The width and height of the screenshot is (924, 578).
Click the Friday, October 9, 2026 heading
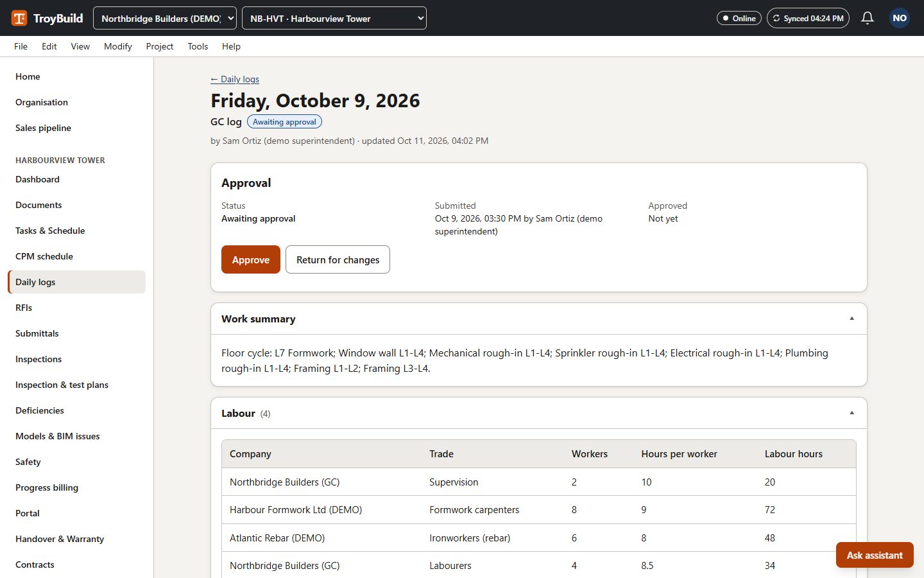coord(315,101)
